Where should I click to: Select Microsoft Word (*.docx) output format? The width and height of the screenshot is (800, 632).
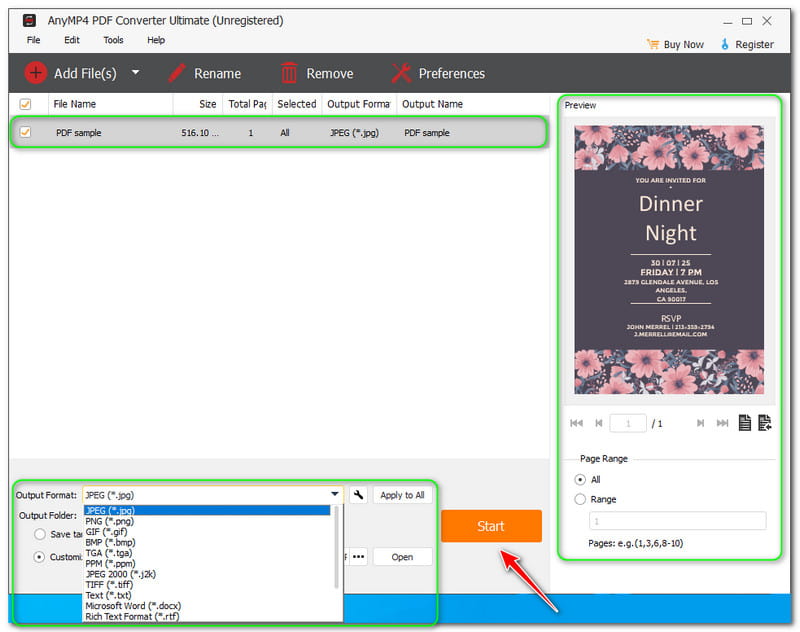pos(132,606)
